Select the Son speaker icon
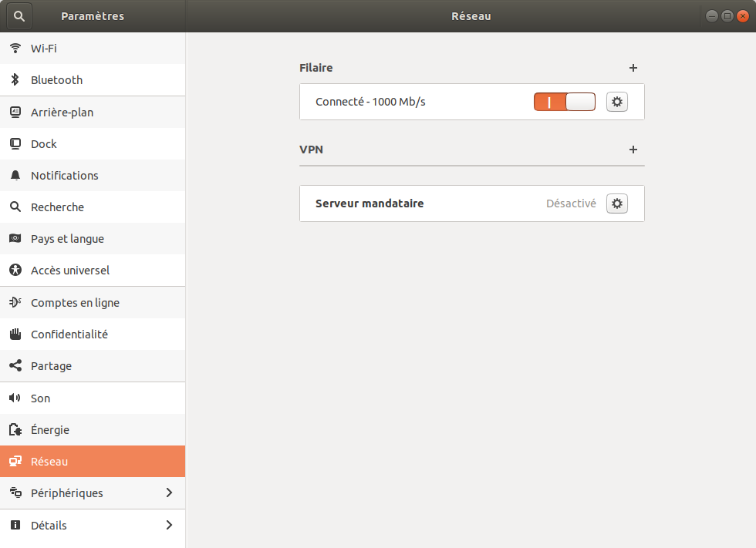The image size is (756, 548). click(x=15, y=398)
